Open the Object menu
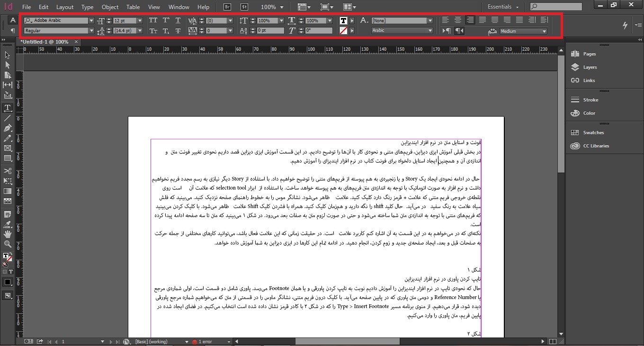This screenshot has height=346, width=644. pos(110,7)
